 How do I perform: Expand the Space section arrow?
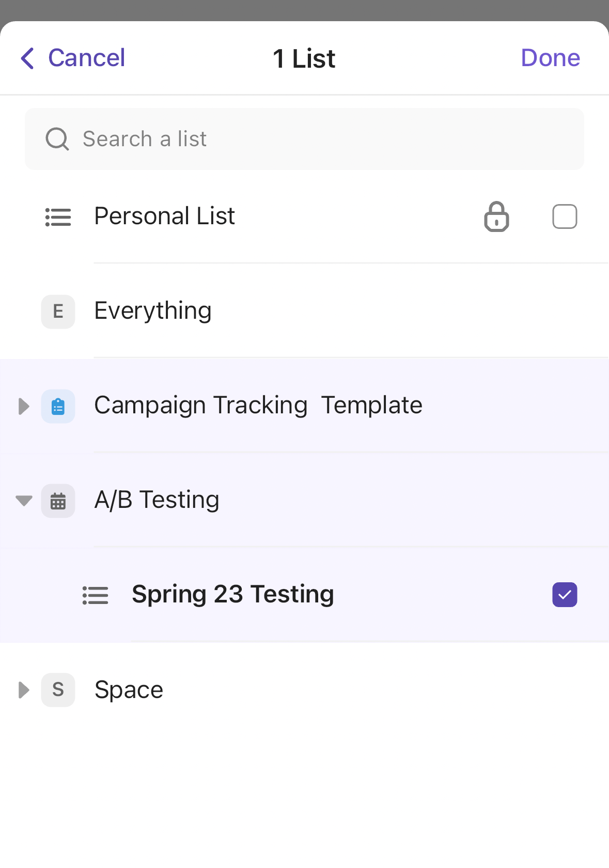pyautogui.click(x=24, y=690)
